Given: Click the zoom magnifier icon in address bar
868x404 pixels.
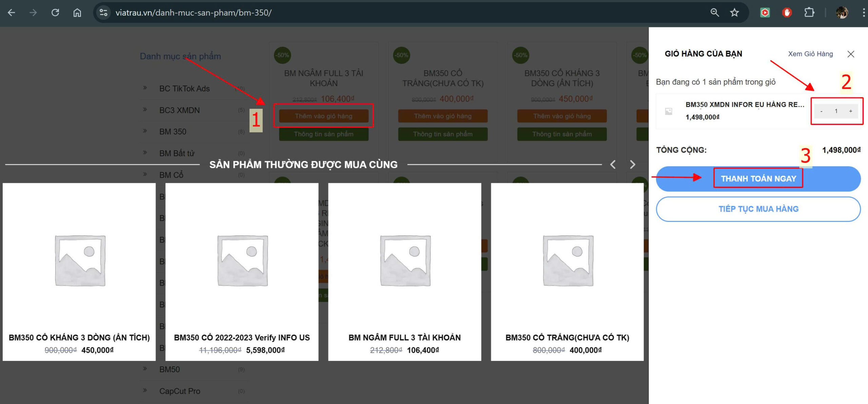Looking at the screenshot, I should [x=714, y=13].
